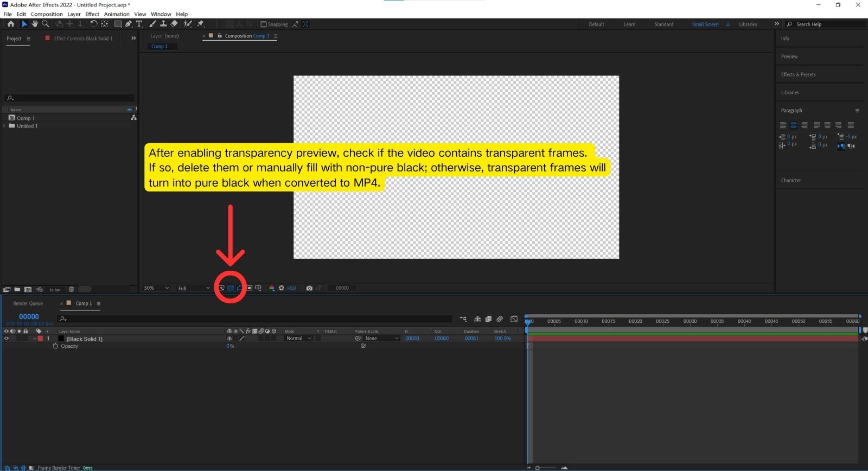The width and height of the screenshot is (868, 471).
Task: Open the 50% magnification dropdown
Action: pos(156,288)
